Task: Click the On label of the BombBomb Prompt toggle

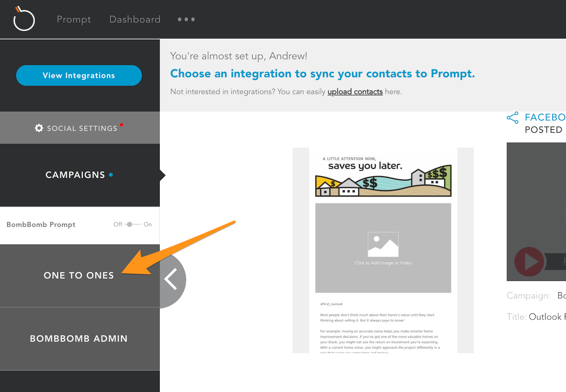Action: pos(148,224)
